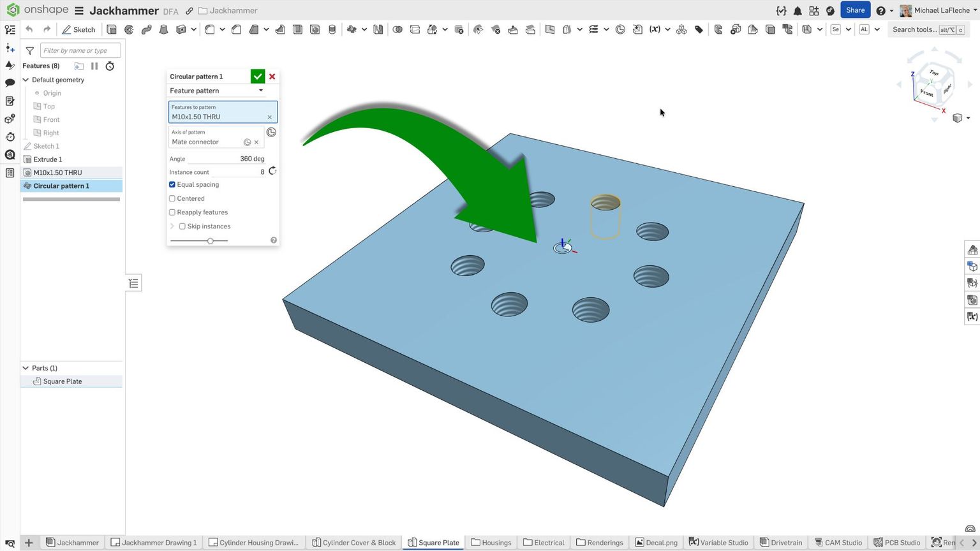The image size is (980, 551).
Task: Click the Filter by name or type field
Action: point(80,50)
